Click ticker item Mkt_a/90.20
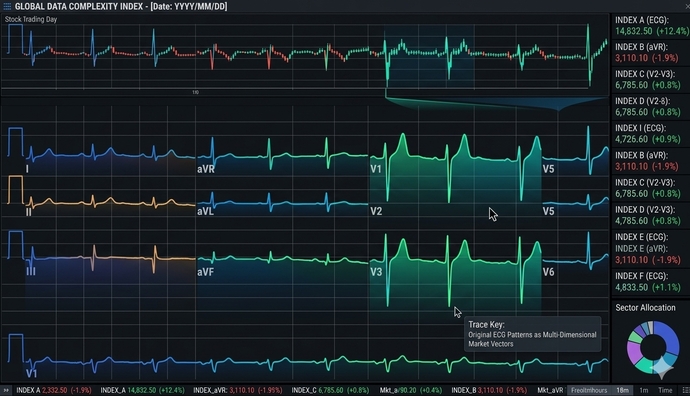Image resolution: width=690 pixels, height=396 pixels. (411, 390)
